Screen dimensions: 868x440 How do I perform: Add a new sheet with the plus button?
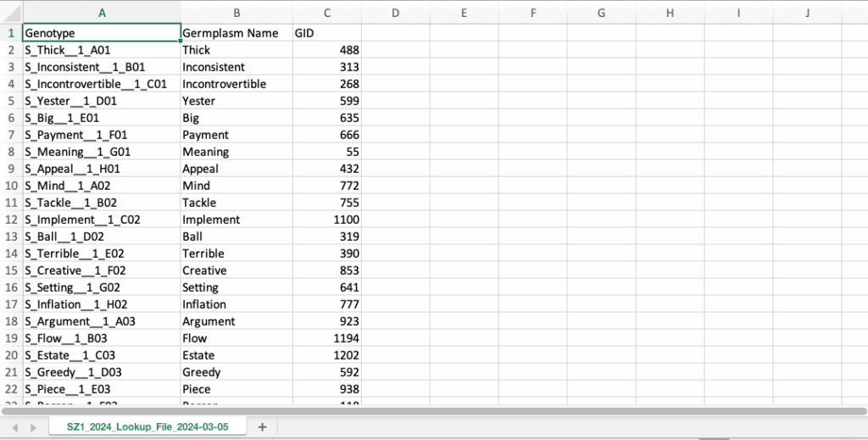coord(262,426)
